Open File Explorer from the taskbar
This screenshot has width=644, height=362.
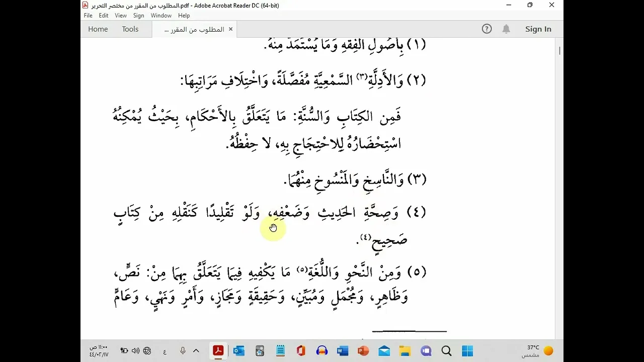(405, 350)
